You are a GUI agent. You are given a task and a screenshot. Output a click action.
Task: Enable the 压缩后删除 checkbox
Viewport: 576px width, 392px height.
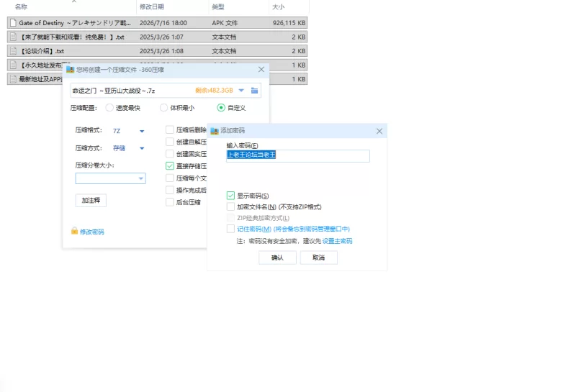pyautogui.click(x=170, y=129)
